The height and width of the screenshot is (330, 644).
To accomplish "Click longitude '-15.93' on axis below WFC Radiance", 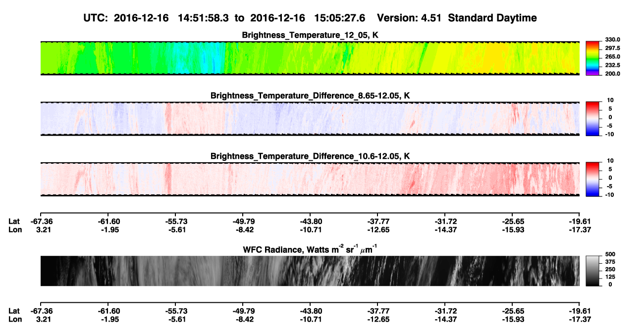I will coord(513,318).
